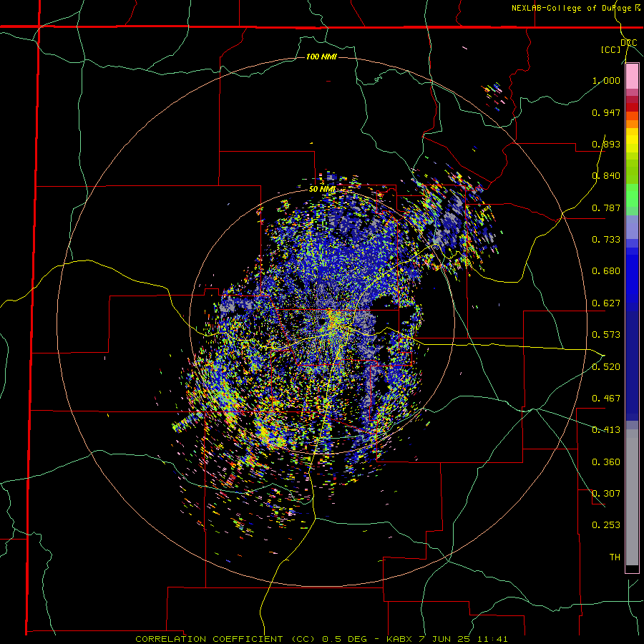This screenshot has height=644, width=644.
Task: Select the 0.840 legend value
Action: (606, 176)
